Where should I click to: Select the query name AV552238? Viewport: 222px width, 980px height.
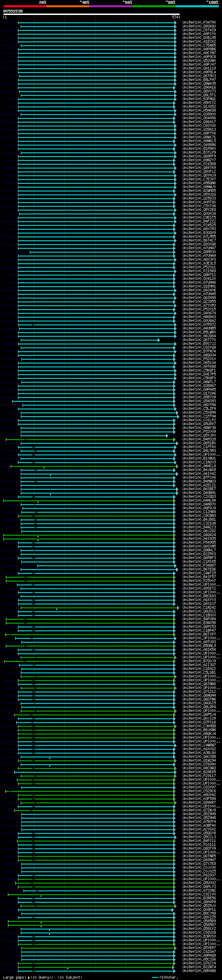[13, 11]
